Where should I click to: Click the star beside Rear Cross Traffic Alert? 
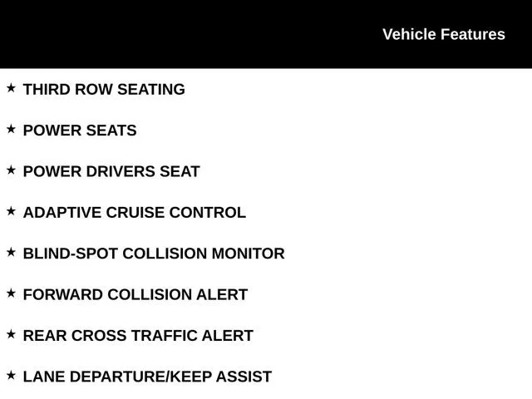coord(11,334)
